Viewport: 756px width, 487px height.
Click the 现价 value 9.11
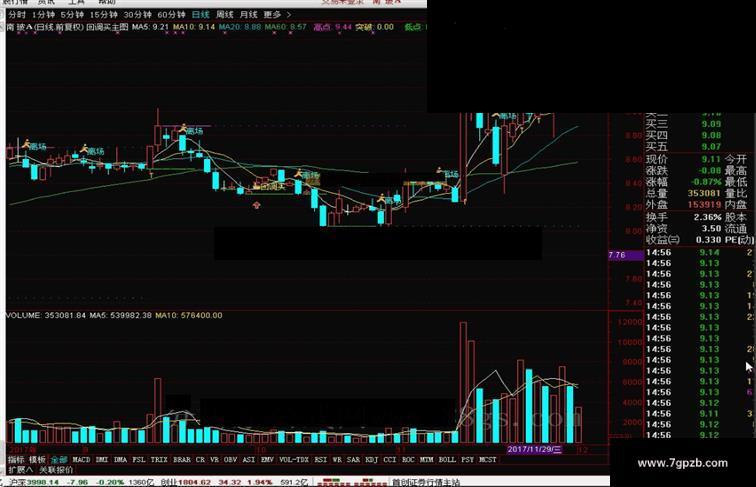(x=711, y=159)
